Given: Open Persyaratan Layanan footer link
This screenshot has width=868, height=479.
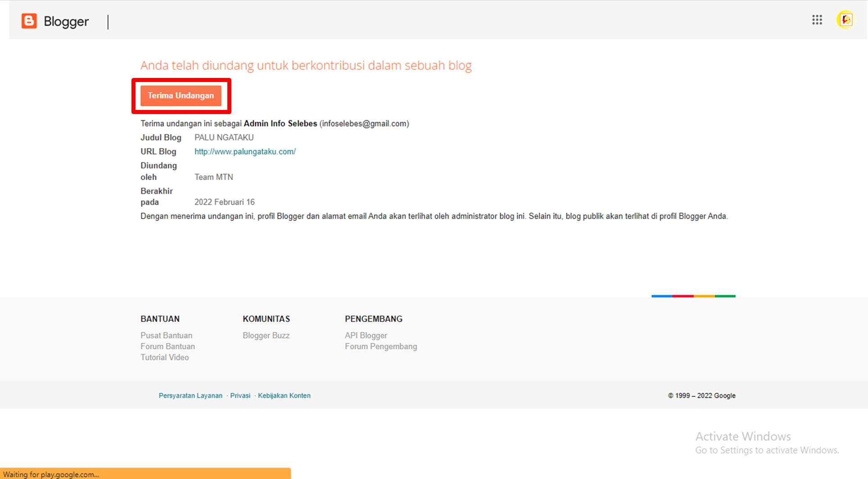Looking at the screenshot, I should 190,396.
